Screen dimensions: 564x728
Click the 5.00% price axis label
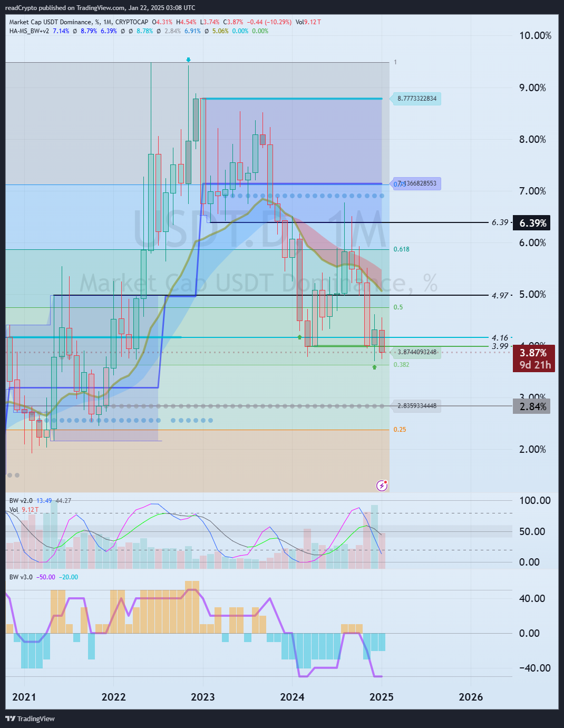point(532,294)
